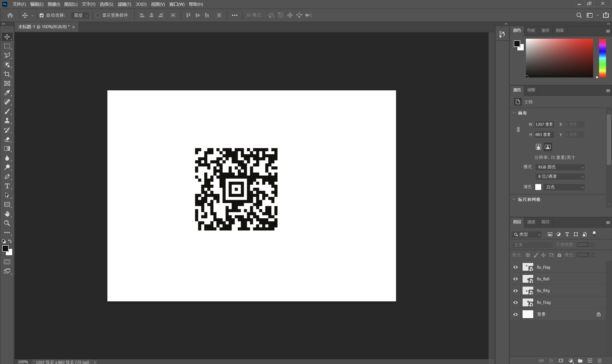Select the Brush tool
This screenshot has height=364, width=612.
[7, 111]
